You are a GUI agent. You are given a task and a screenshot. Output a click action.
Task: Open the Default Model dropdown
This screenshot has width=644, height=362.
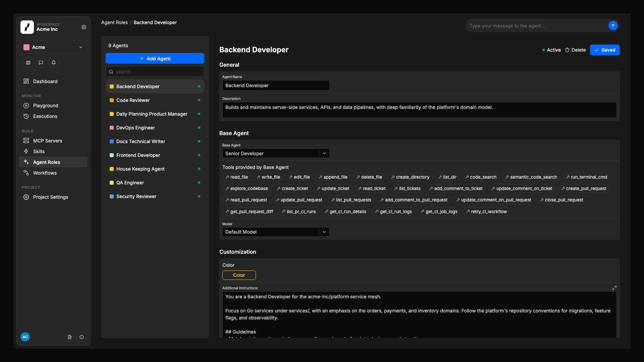click(276, 232)
